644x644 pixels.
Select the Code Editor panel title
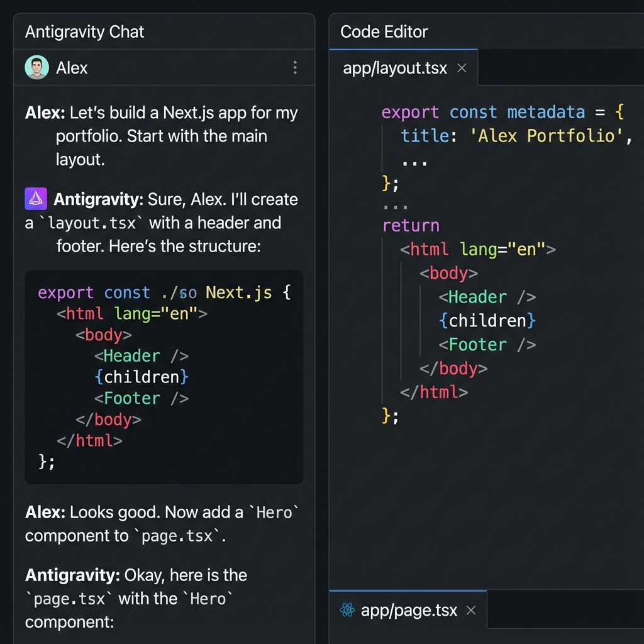384,31
